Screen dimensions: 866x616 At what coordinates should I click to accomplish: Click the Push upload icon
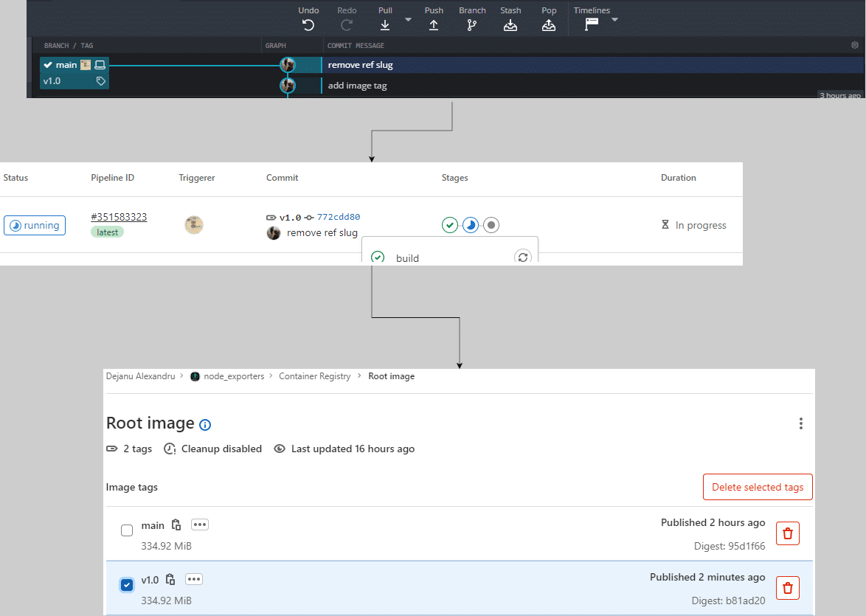434,25
